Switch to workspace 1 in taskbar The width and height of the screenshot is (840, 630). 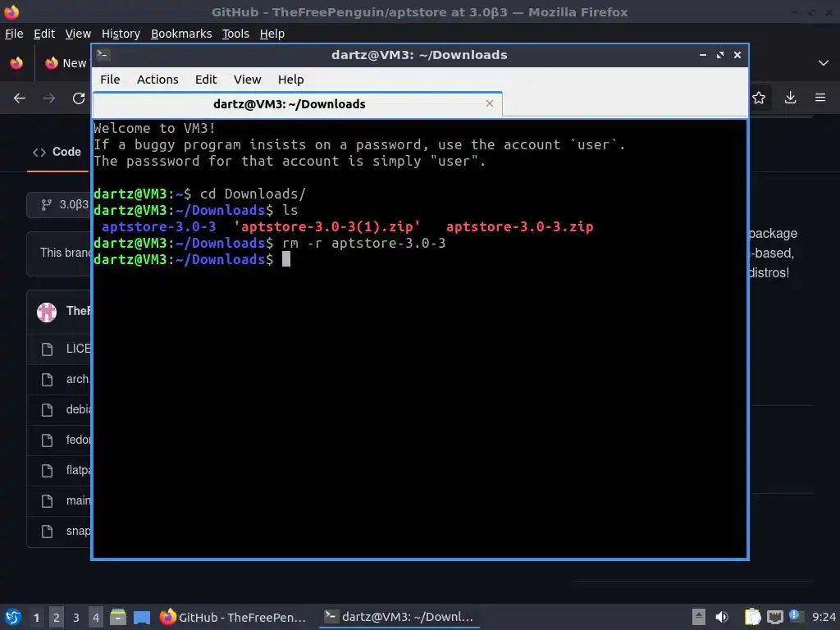[36, 617]
